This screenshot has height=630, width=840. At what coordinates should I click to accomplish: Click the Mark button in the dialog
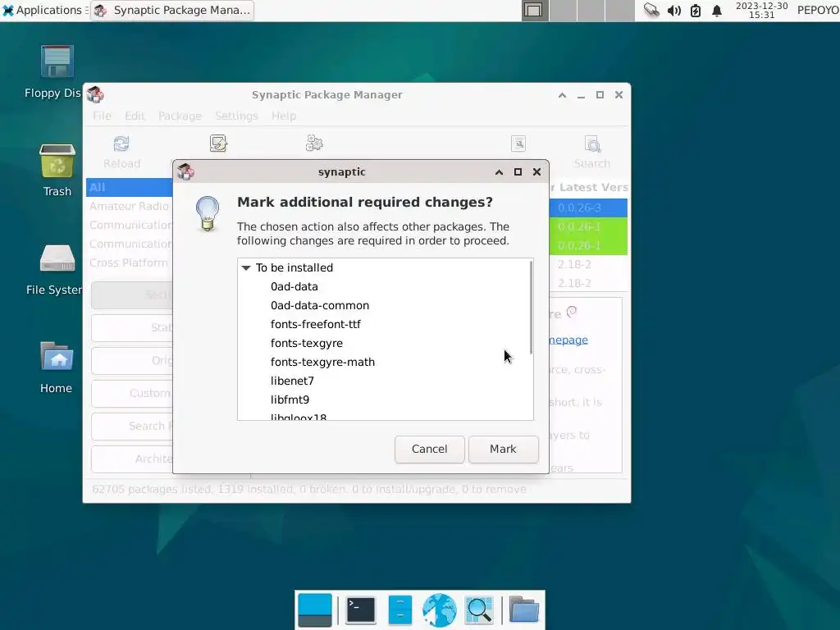pyautogui.click(x=503, y=449)
